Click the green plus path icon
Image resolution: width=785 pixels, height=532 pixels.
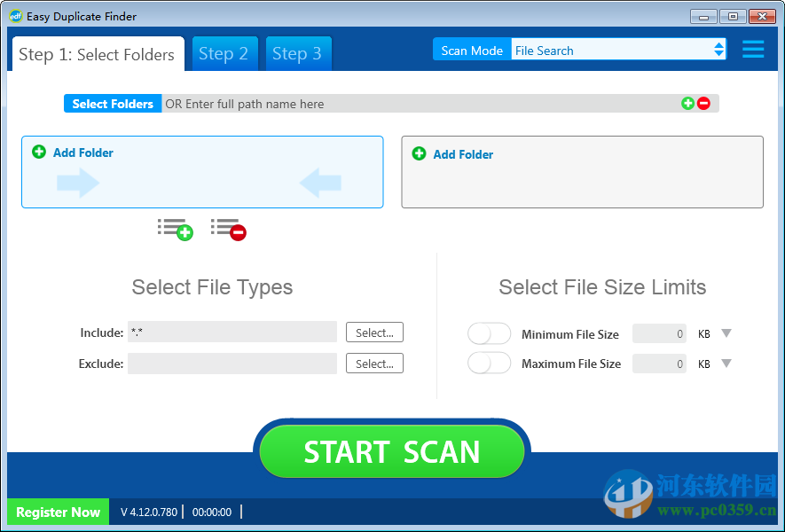(x=687, y=103)
